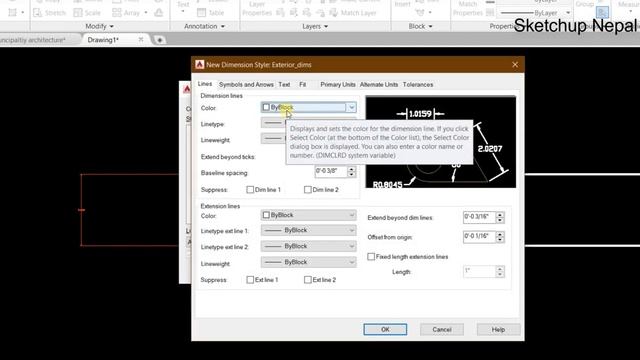This screenshot has width=640, height=360.
Task: Check Suppress Ext line 2
Action: [308, 280]
